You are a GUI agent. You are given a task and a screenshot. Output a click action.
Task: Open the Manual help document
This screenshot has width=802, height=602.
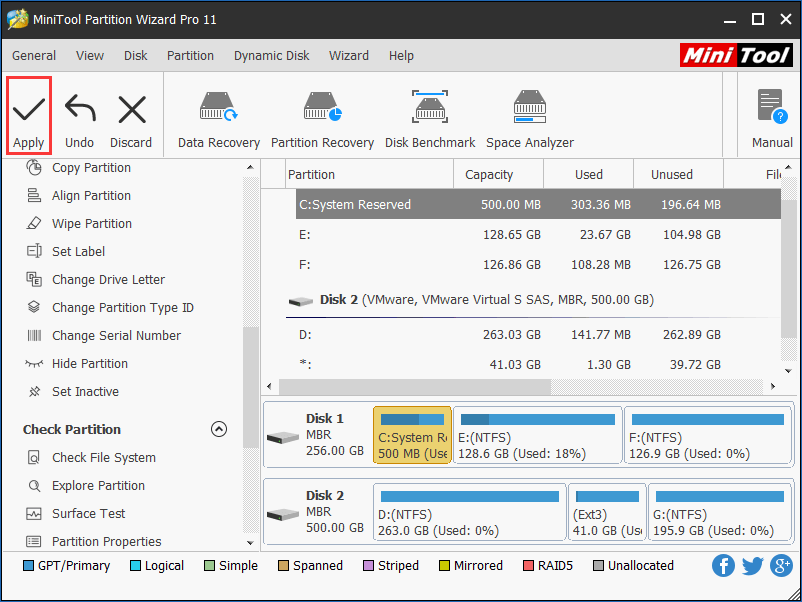(772, 120)
